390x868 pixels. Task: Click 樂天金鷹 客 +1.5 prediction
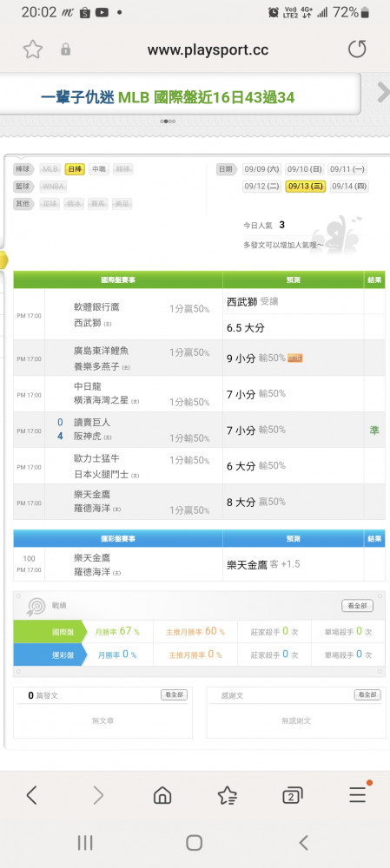tap(263, 564)
